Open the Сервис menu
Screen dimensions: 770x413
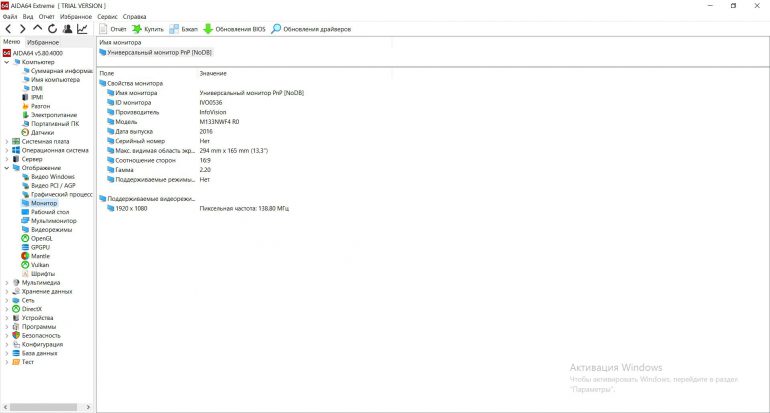108,17
